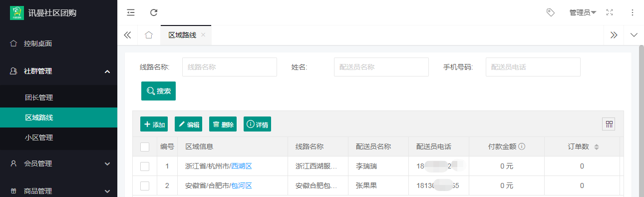Click the 控制桌面 home icon in sidebar
The height and width of the screenshot is (197, 644).
14,43
